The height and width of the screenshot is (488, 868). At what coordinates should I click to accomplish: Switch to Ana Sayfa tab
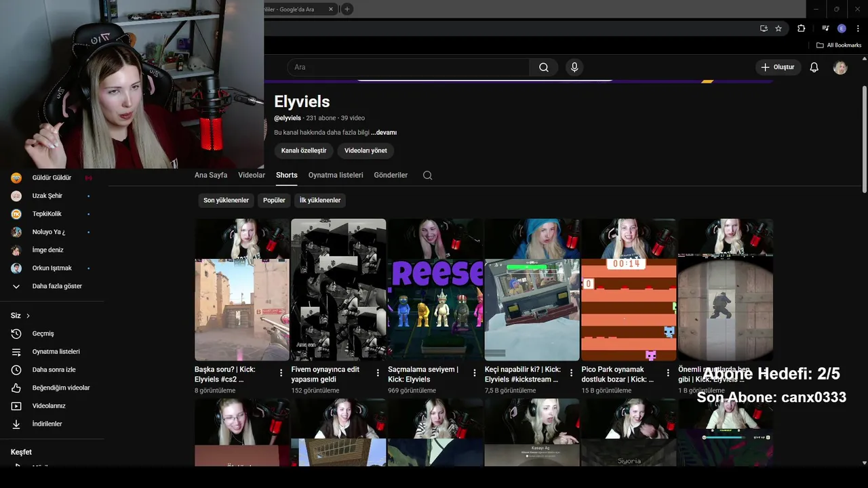pyautogui.click(x=211, y=175)
